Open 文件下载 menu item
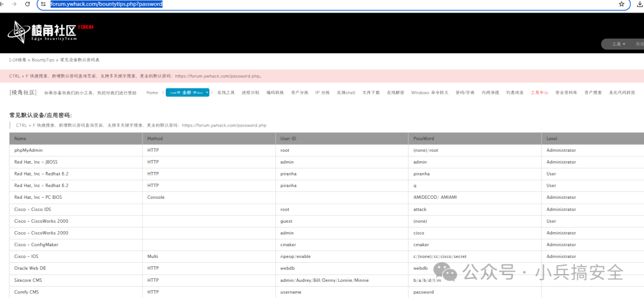This screenshot has width=644, height=298. [x=371, y=93]
